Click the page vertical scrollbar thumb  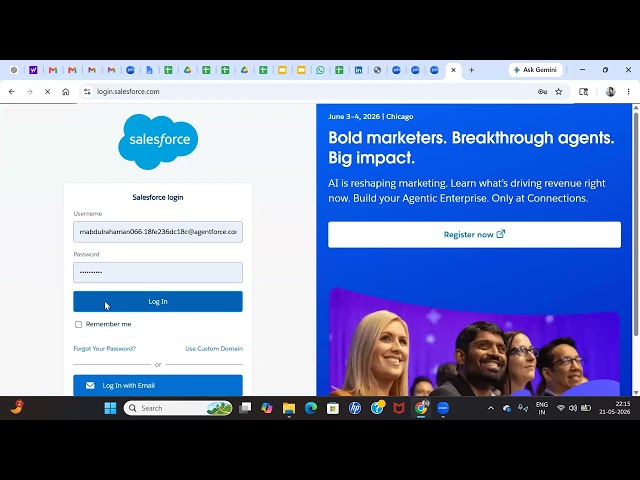[636, 224]
